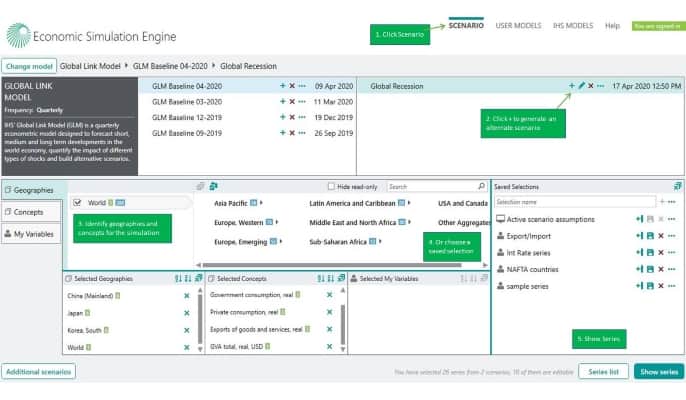Click the sort icon in Selected Geographies header
The width and height of the screenshot is (686, 400).
(x=177, y=278)
